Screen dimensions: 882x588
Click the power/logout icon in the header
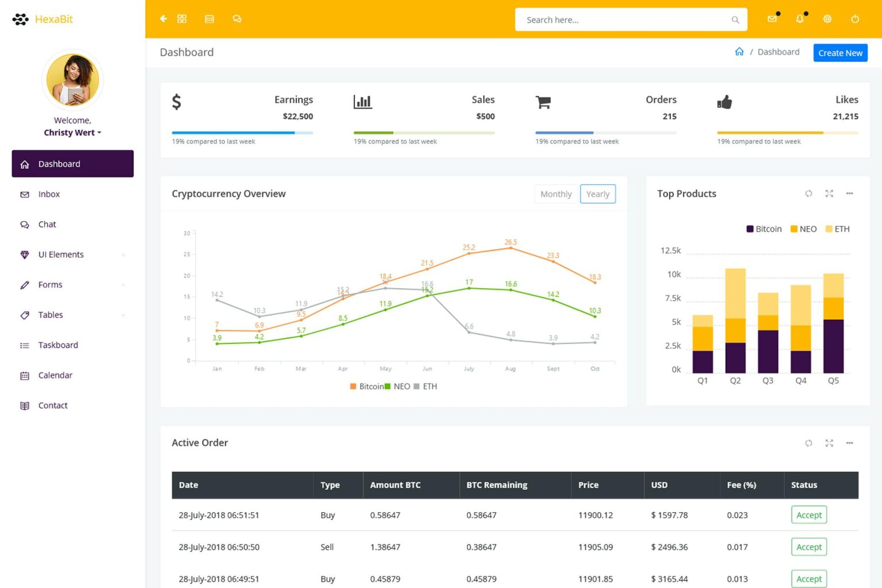click(855, 19)
